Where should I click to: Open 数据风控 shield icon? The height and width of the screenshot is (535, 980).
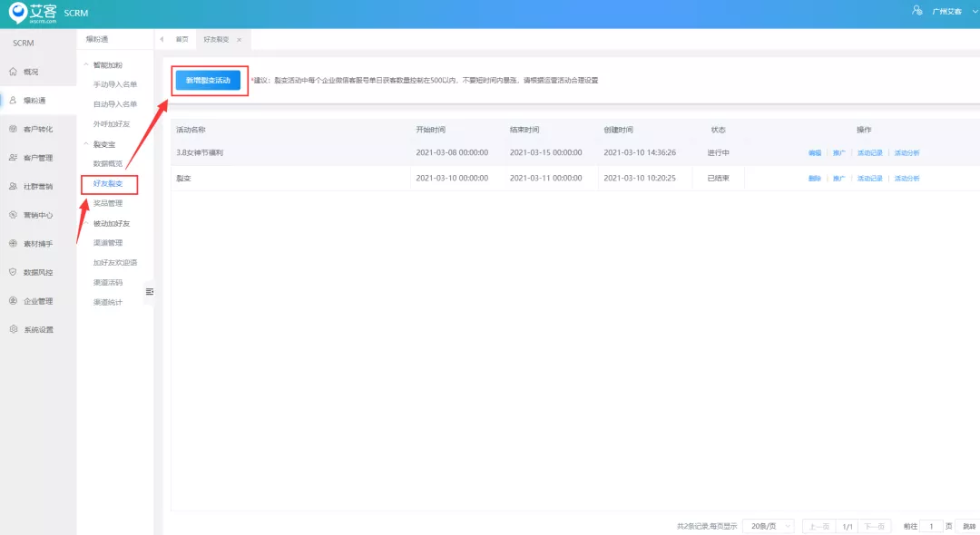pos(13,272)
